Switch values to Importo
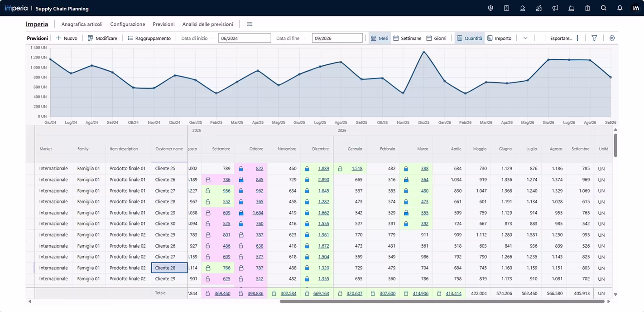644x312 pixels. click(x=499, y=38)
